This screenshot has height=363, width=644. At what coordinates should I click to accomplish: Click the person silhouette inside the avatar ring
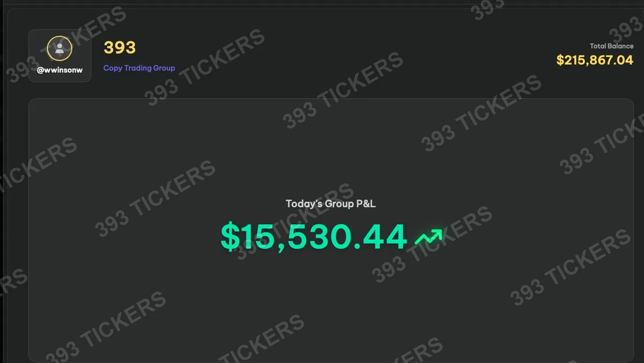pos(60,49)
